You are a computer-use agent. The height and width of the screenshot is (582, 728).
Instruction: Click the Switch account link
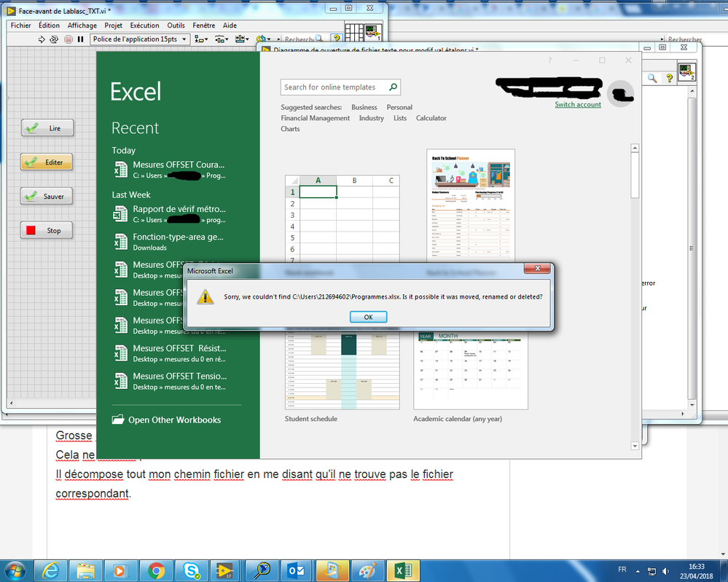pos(578,104)
